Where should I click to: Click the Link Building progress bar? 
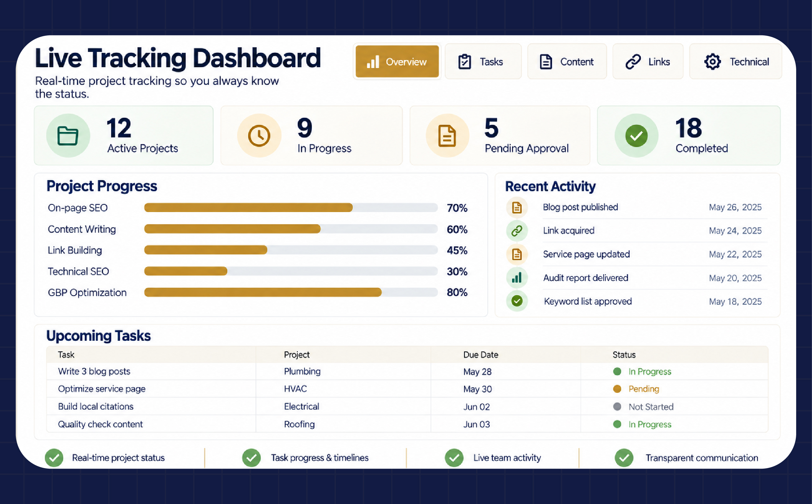291,250
